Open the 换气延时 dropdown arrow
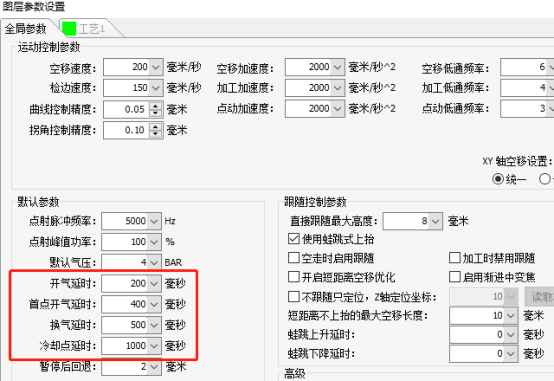 point(154,325)
